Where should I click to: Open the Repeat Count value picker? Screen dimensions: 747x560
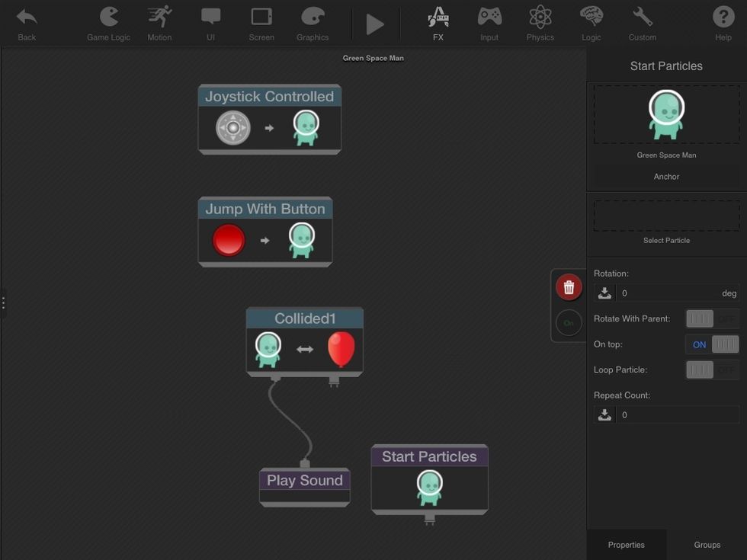click(604, 414)
